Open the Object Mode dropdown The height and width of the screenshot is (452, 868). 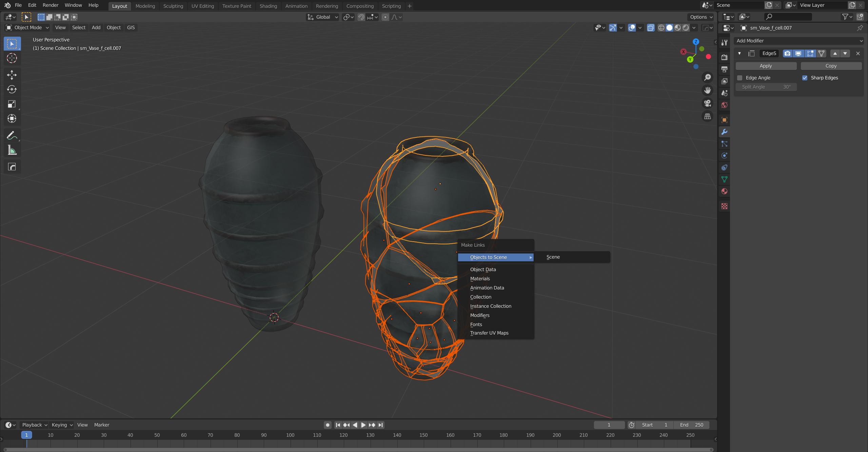click(27, 28)
